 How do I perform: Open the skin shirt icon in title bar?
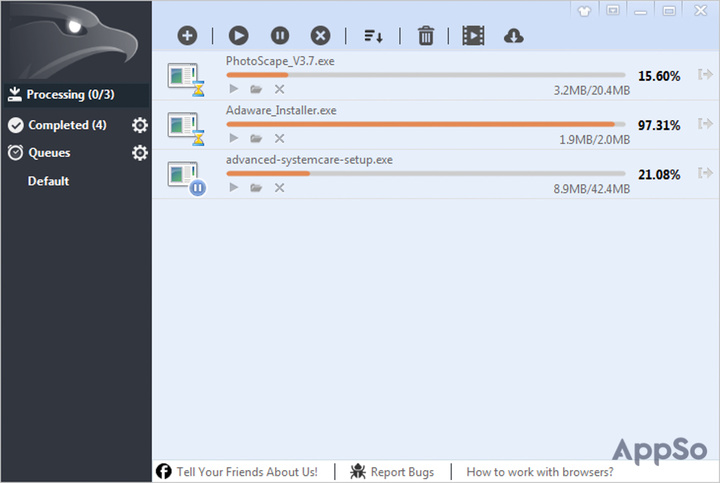pyautogui.click(x=584, y=11)
